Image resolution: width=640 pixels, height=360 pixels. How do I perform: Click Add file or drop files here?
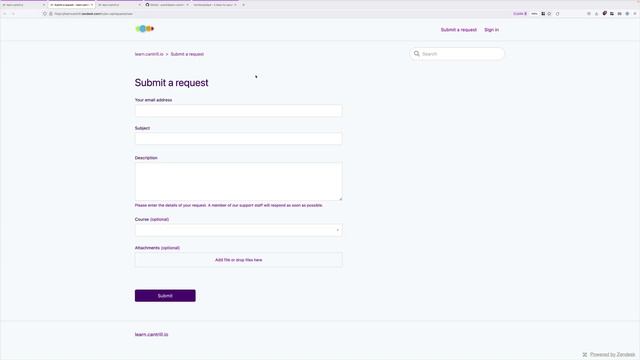click(x=238, y=260)
